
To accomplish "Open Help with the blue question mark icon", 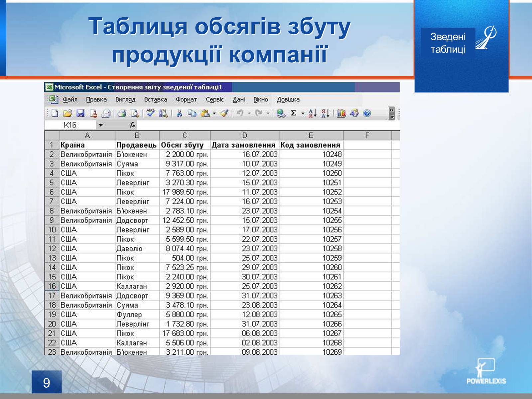I will (x=367, y=114).
